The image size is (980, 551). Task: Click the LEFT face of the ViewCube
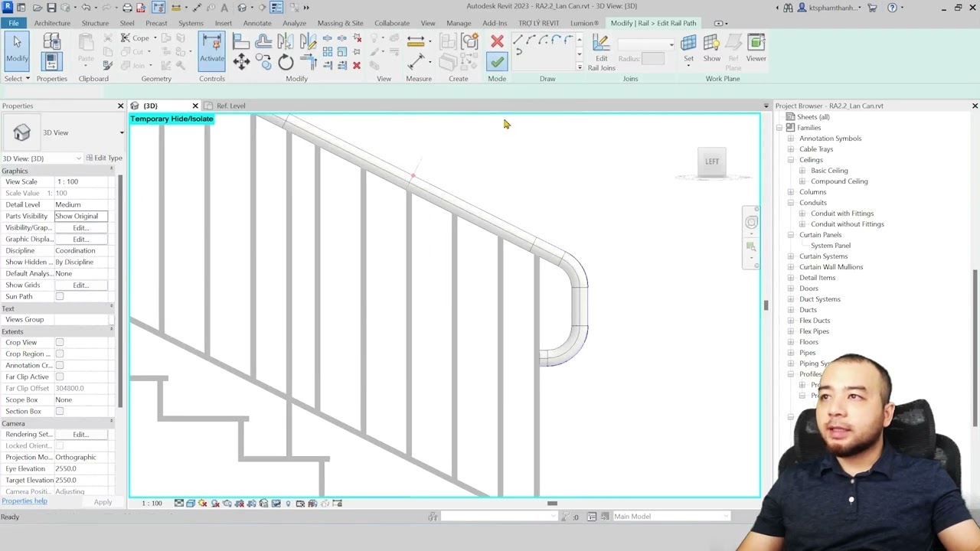(712, 161)
